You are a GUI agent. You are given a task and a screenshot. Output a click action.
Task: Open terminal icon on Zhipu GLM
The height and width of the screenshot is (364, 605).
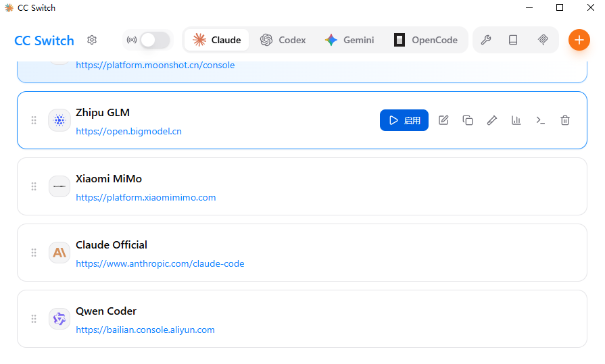(x=541, y=120)
